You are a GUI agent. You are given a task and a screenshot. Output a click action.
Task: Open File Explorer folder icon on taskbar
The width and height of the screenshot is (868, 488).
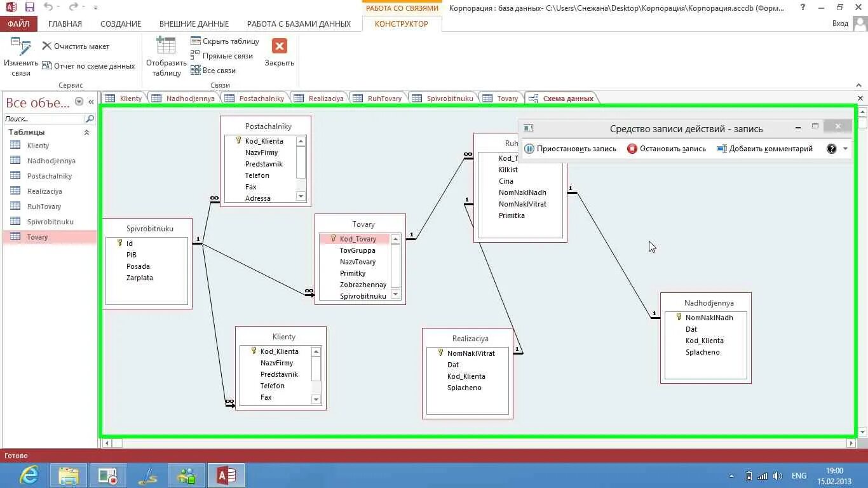pyautogui.click(x=69, y=475)
